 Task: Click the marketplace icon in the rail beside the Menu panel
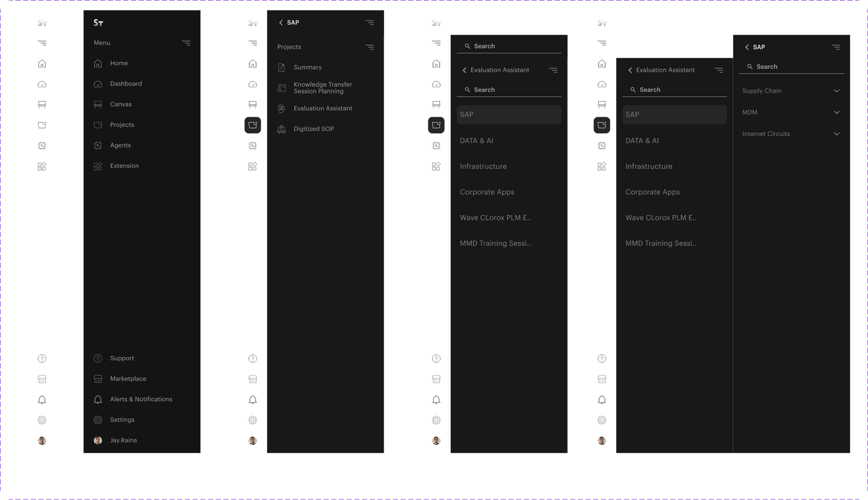coord(42,379)
